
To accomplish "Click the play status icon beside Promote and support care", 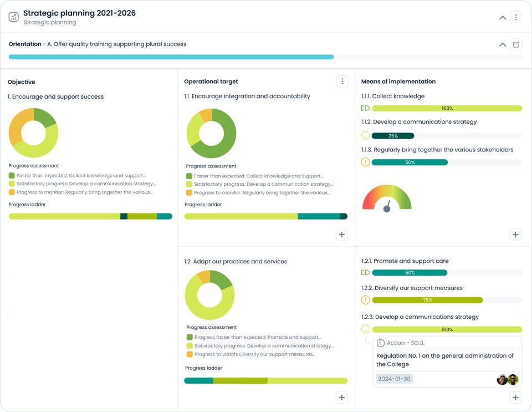I will click(x=365, y=272).
